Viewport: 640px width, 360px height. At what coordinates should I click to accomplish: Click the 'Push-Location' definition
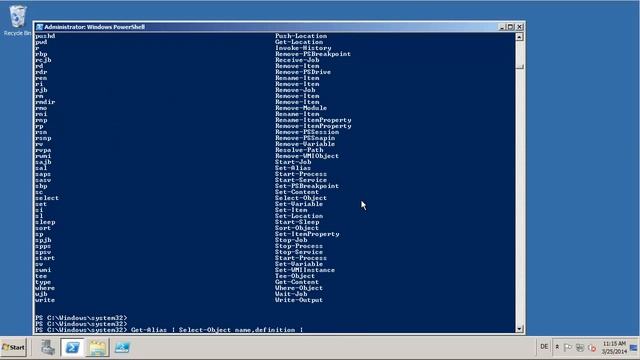(x=301, y=36)
